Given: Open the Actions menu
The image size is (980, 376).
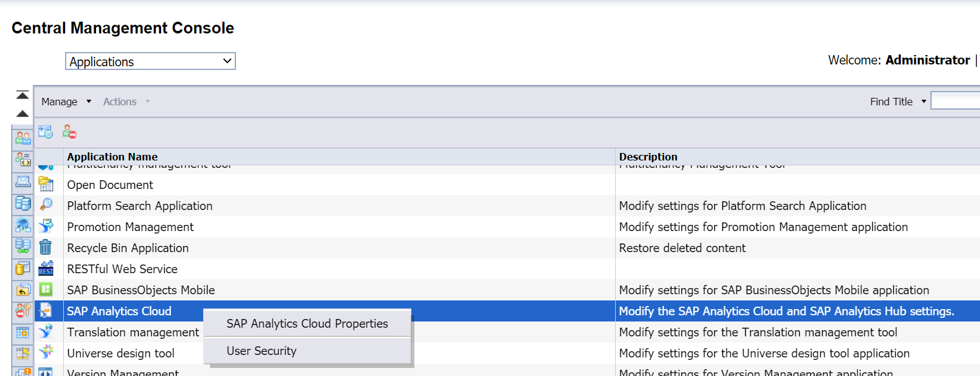Looking at the screenshot, I should [x=126, y=102].
